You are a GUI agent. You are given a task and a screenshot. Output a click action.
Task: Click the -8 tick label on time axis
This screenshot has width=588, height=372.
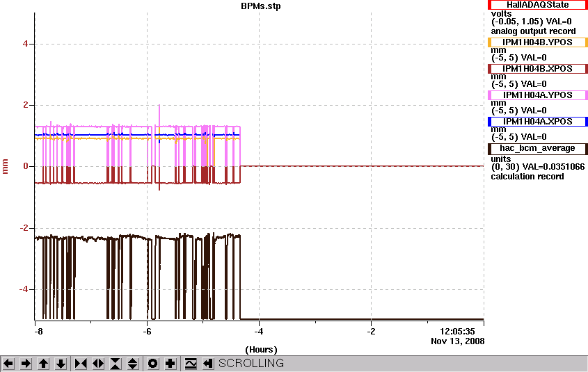pos(38,332)
